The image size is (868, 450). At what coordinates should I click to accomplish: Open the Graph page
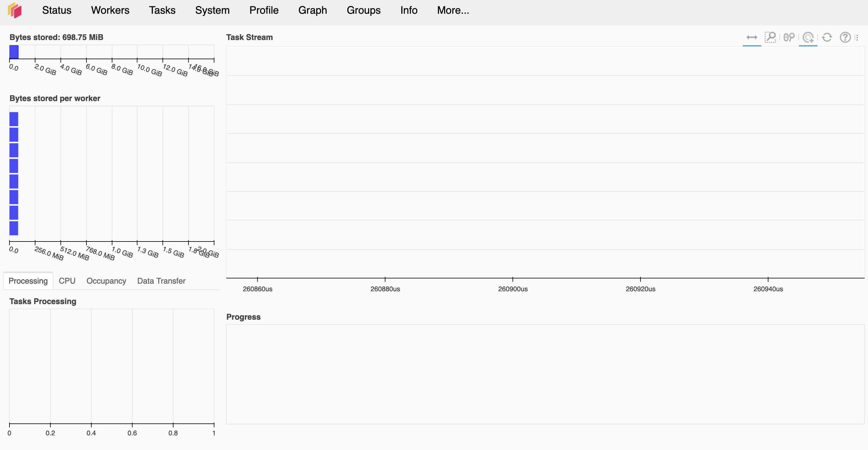pyautogui.click(x=312, y=10)
